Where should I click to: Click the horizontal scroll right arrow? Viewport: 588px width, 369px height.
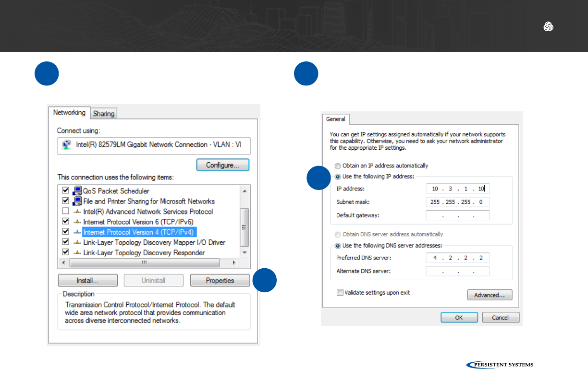coord(234,263)
